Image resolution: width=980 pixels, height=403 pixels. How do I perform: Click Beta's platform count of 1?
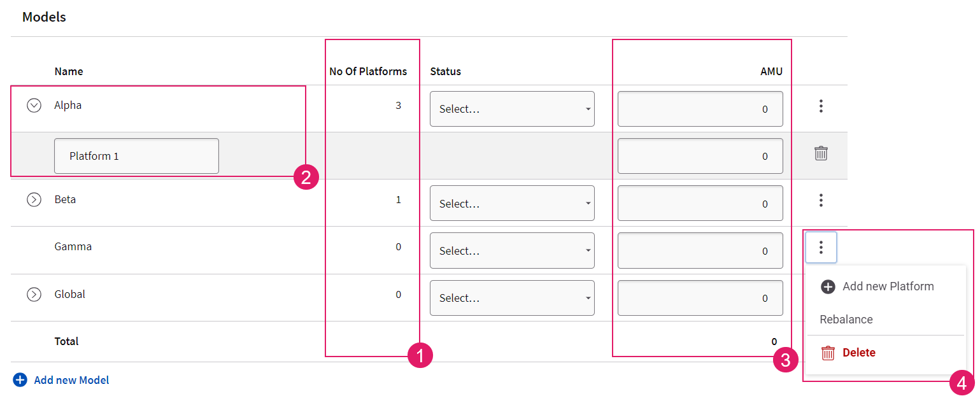click(399, 200)
